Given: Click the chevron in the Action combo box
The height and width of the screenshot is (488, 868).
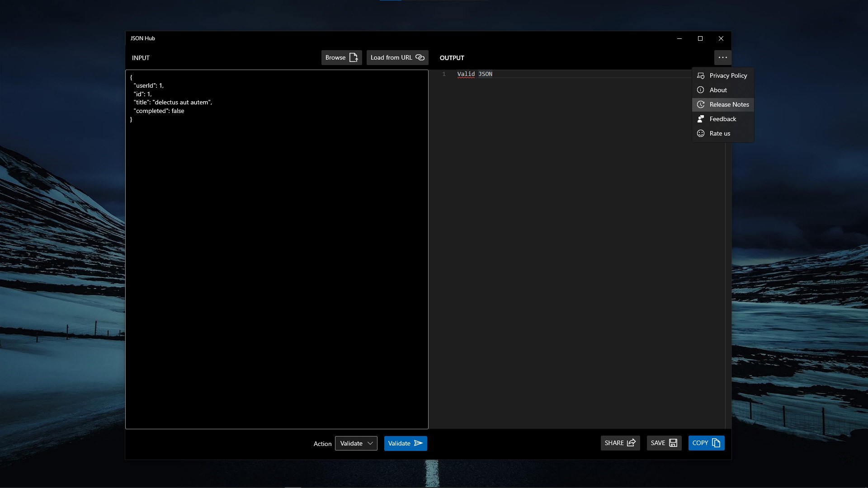Looking at the screenshot, I should 370,443.
